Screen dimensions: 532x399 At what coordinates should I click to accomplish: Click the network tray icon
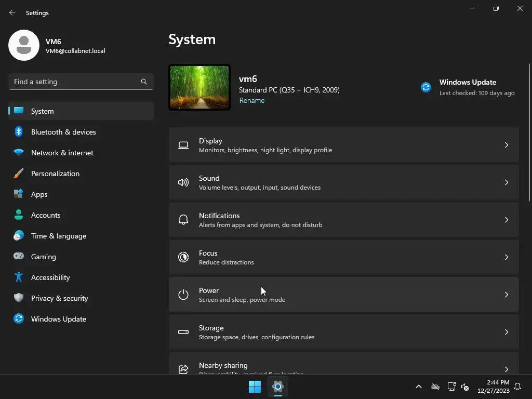point(451,387)
